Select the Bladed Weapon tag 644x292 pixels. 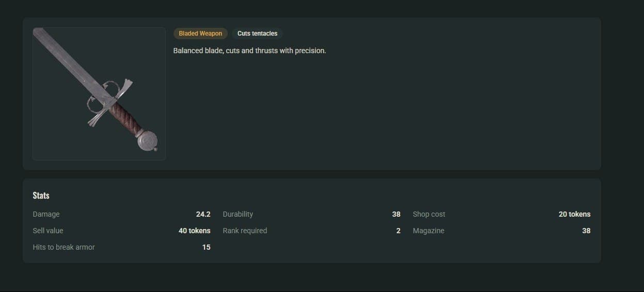coord(200,34)
